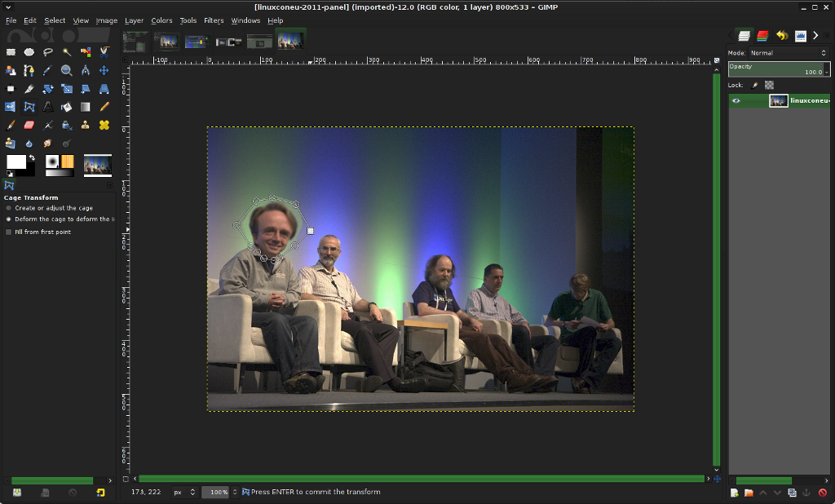Choose the Move tool
Screen dimensions: 835x504
point(104,70)
